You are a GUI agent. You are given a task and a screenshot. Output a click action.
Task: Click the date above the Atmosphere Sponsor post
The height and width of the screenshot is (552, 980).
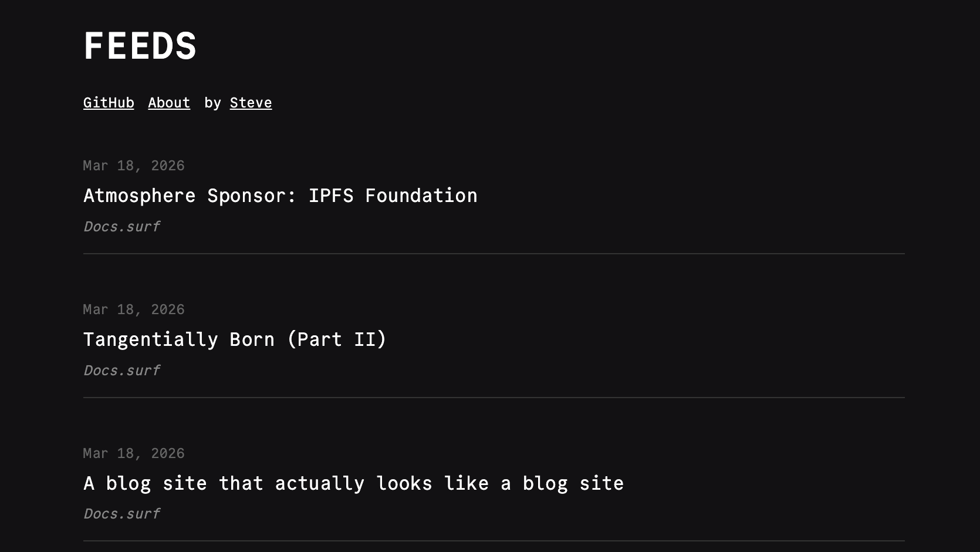pos(134,166)
